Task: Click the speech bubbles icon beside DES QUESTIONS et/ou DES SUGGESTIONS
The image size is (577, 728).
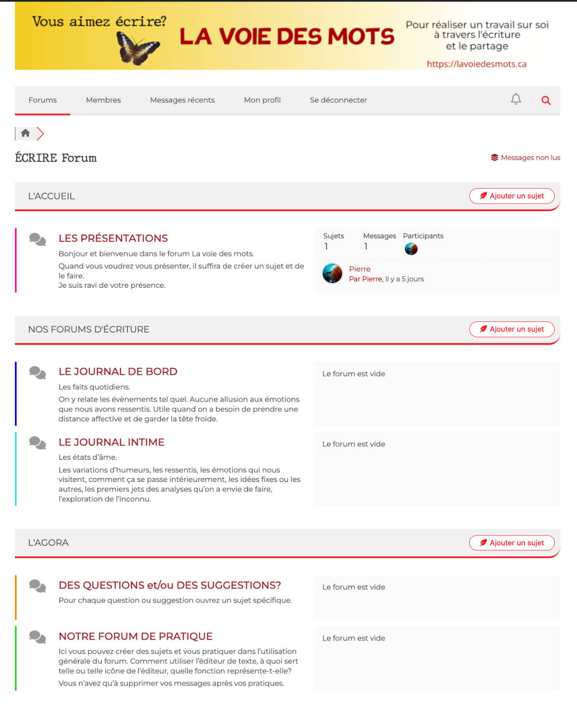Action: (x=38, y=586)
